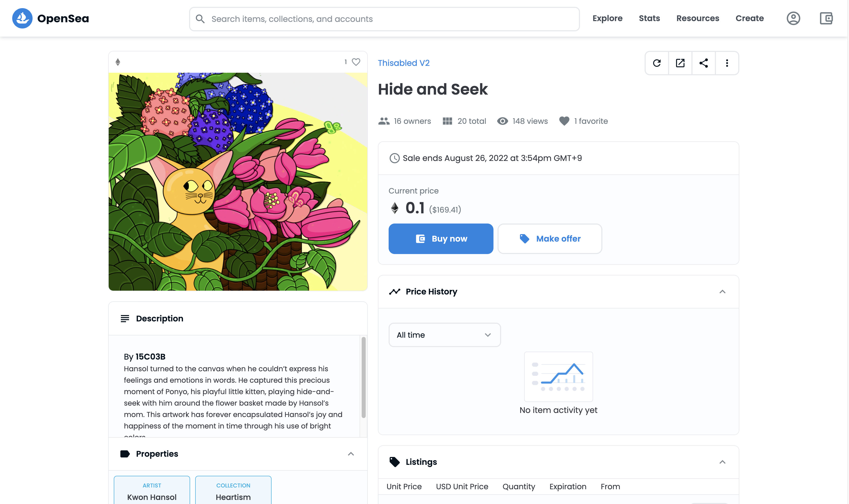Collapse the Properties panel
849x504 pixels.
coord(351,454)
